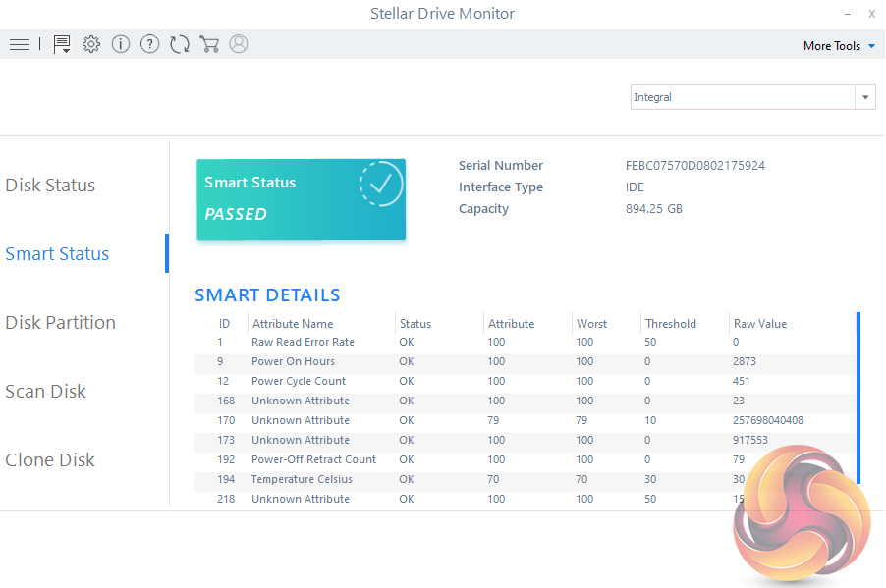Open the hamburger menu icon

tap(19, 44)
